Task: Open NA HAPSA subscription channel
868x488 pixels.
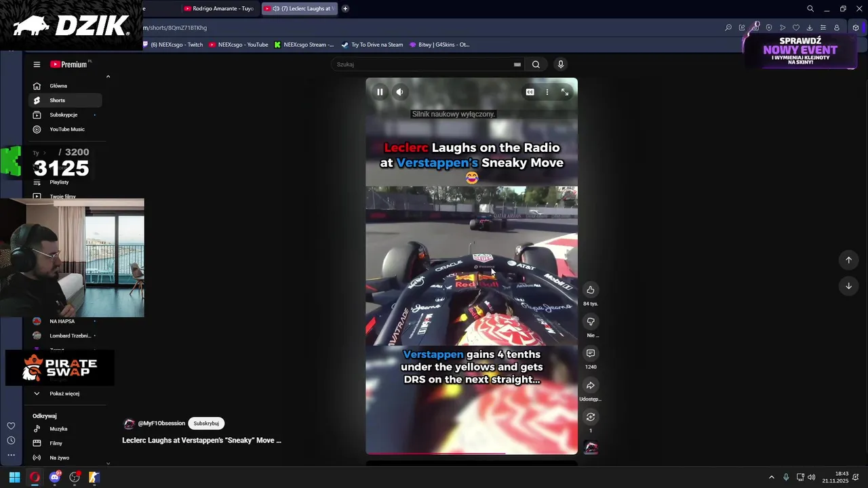Action: click(65, 321)
